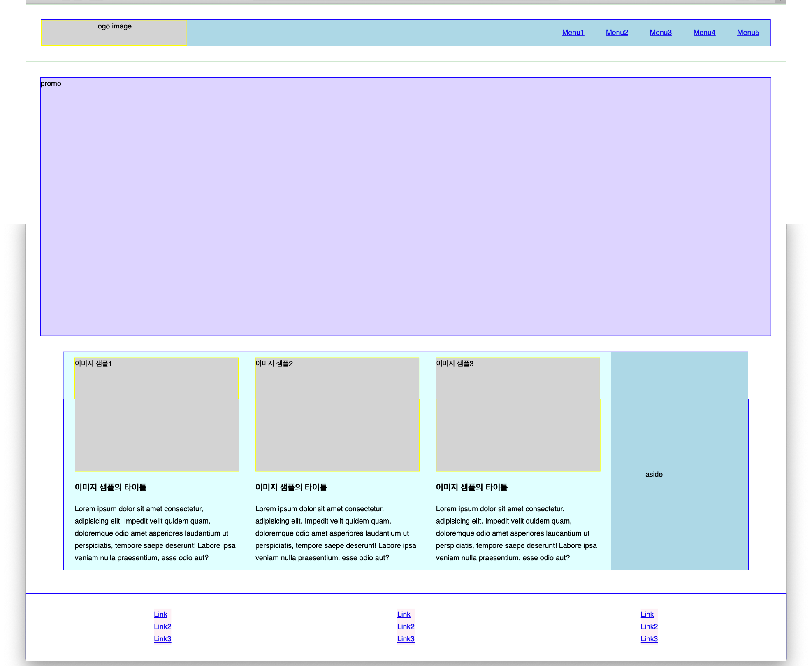The width and height of the screenshot is (812, 666).
Task: Open middle footer column Link
Action: (404, 615)
